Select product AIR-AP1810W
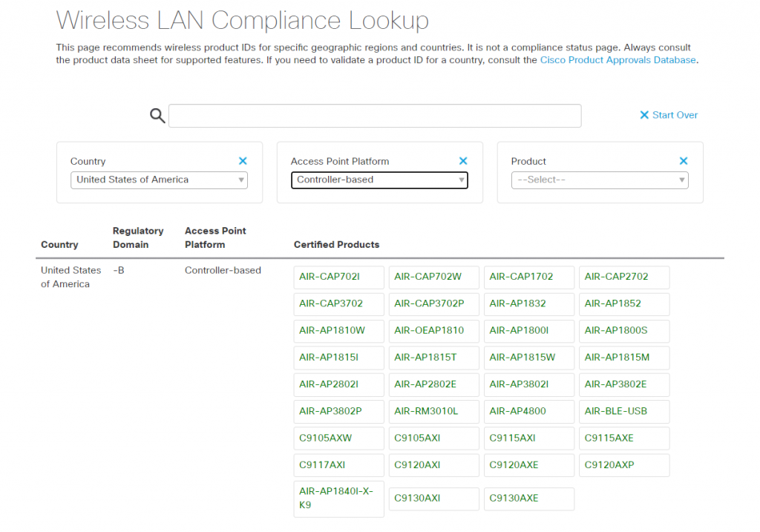 coord(338,331)
